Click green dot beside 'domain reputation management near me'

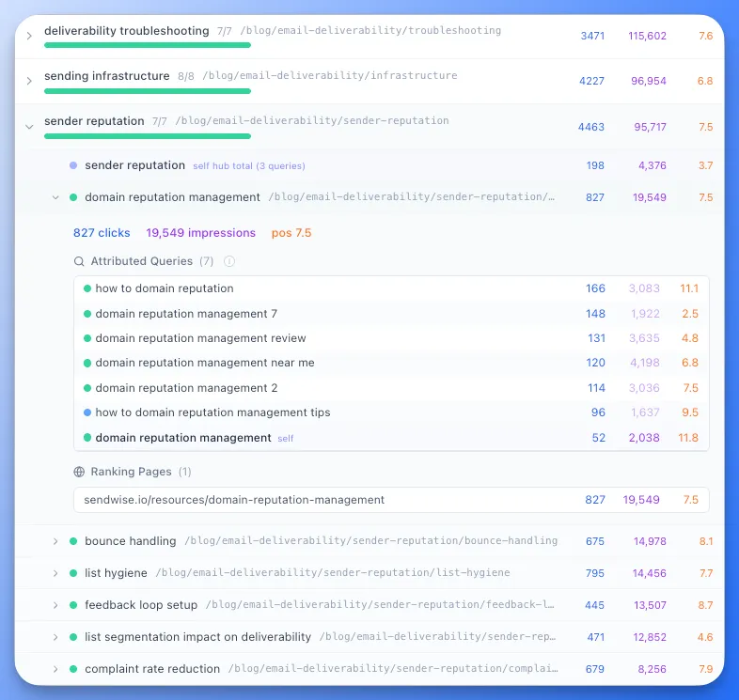pos(87,363)
